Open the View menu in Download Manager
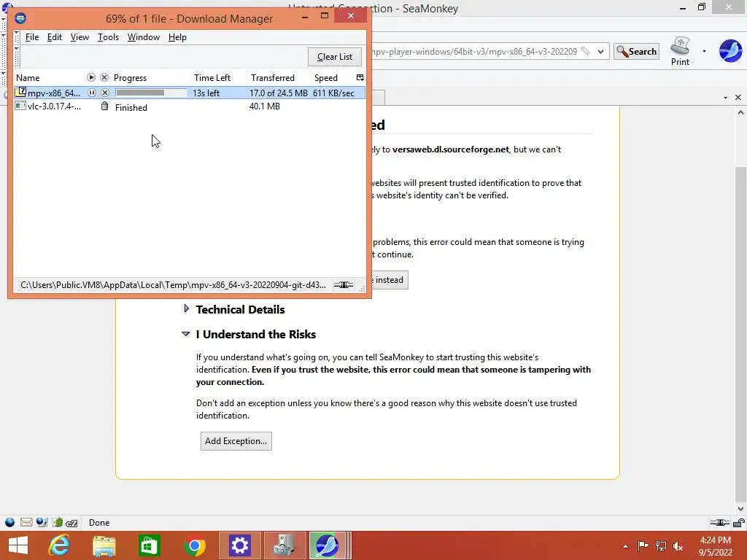The image size is (747, 560). pos(80,37)
